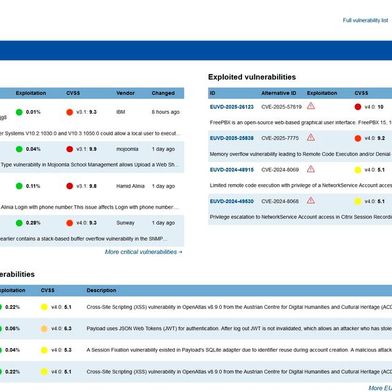Click the mojoomla vendor cell
Image resolution: width=392 pixels, height=392 pixels.
coord(127,149)
